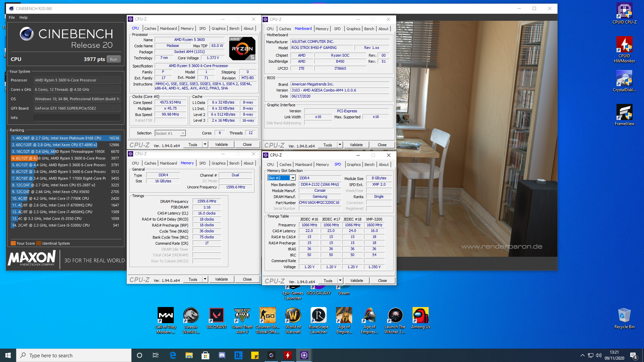Open Cinebench Help menu

[23, 17]
